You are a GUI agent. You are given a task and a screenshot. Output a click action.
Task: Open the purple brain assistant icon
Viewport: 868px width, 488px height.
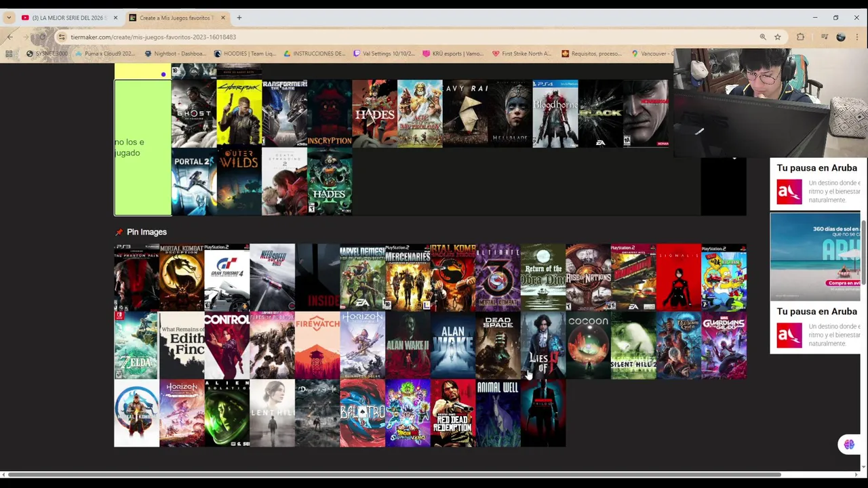coord(849,445)
